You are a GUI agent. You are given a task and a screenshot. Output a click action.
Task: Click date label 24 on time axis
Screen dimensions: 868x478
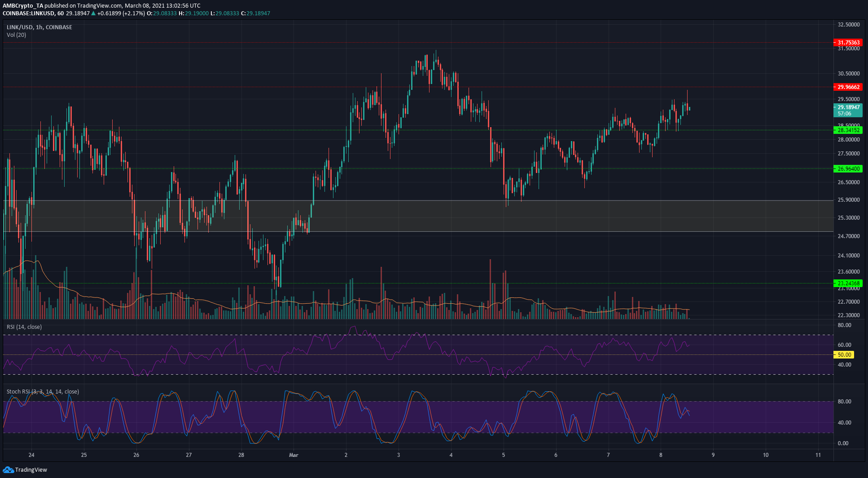click(x=31, y=455)
